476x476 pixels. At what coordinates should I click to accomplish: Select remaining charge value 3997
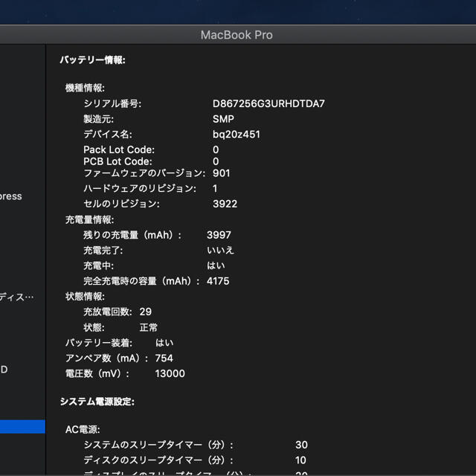[219, 235]
